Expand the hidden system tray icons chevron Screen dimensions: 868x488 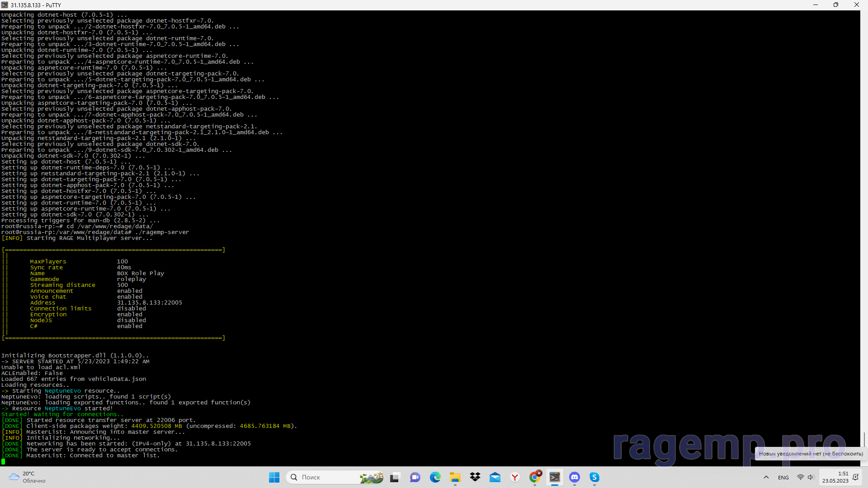point(766,478)
